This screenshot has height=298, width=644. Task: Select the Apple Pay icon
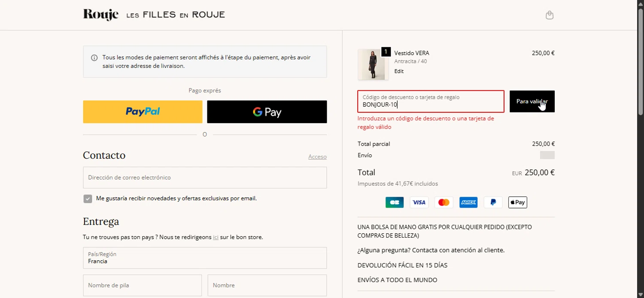(x=518, y=202)
